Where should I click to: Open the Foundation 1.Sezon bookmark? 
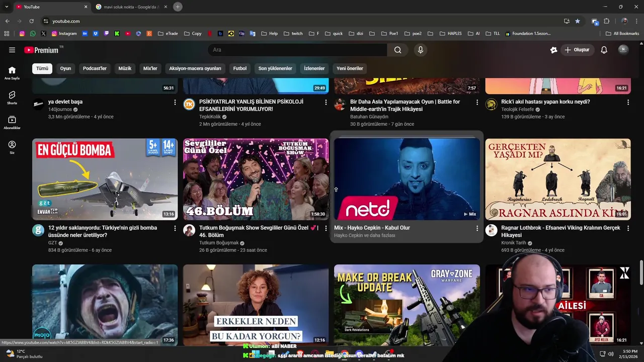click(x=528, y=34)
